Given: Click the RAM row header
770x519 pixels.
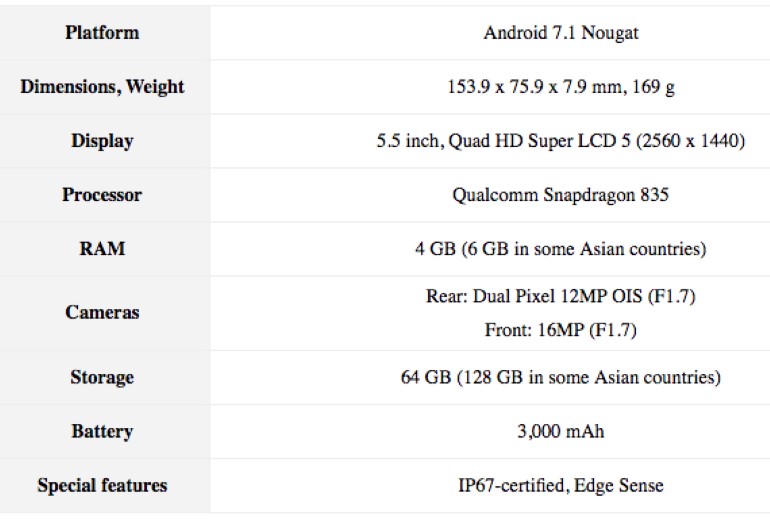Looking at the screenshot, I should pos(102,249).
